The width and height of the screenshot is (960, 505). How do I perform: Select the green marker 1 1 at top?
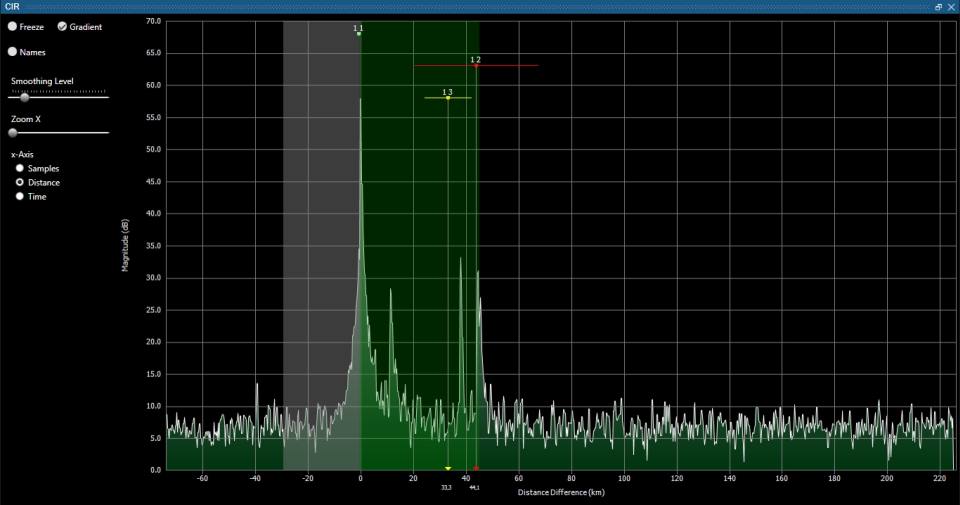(359, 34)
